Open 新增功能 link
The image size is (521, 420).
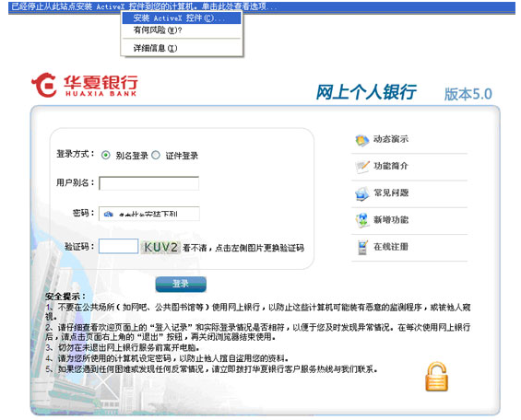(x=391, y=219)
